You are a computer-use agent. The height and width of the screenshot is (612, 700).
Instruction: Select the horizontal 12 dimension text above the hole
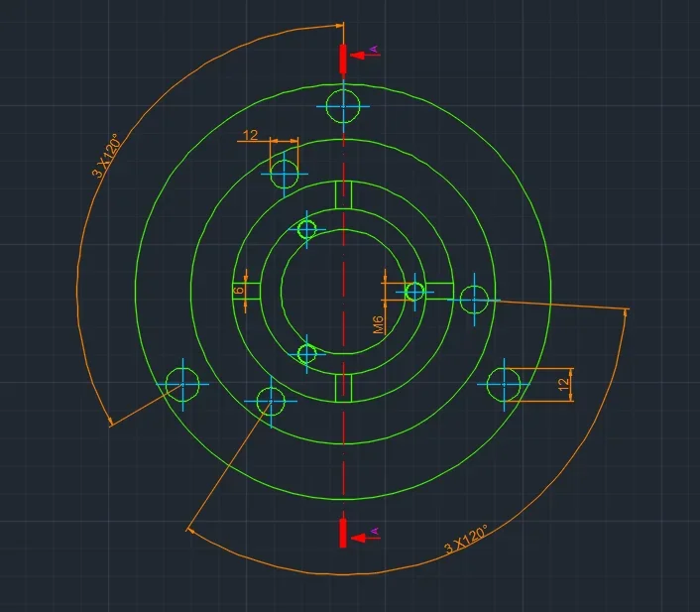[x=251, y=135]
